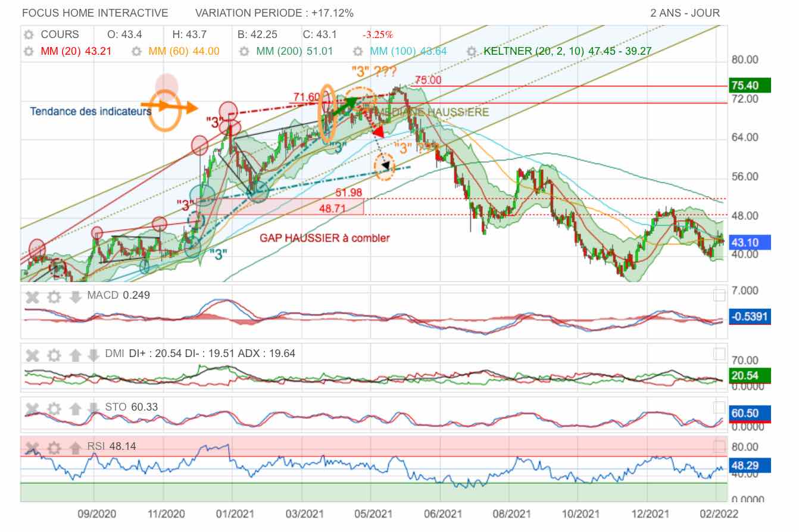799x532 pixels.
Task: Toggle checkbox on DMI panel
Action: 719,355
